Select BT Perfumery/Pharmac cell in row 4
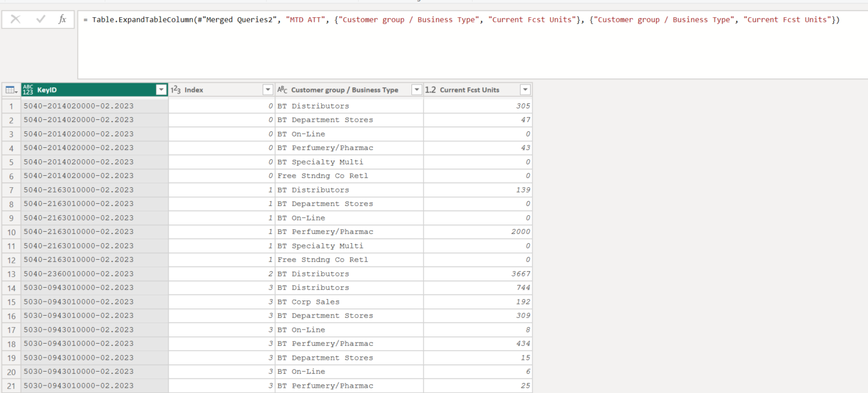 [x=349, y=148]
